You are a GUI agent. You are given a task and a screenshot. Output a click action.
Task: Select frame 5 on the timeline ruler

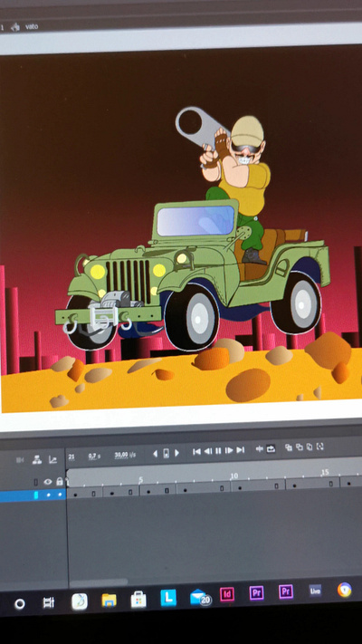pyautogui.click(x=141, y=479)
